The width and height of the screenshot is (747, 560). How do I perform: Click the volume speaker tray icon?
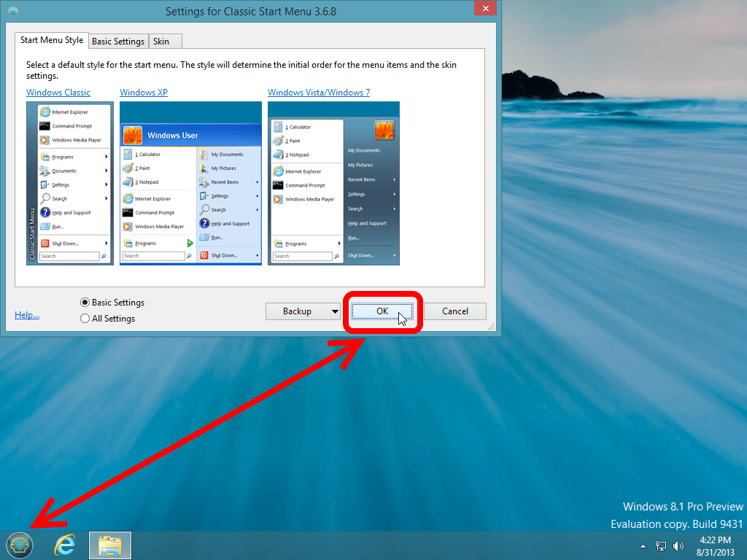point(678,546)
